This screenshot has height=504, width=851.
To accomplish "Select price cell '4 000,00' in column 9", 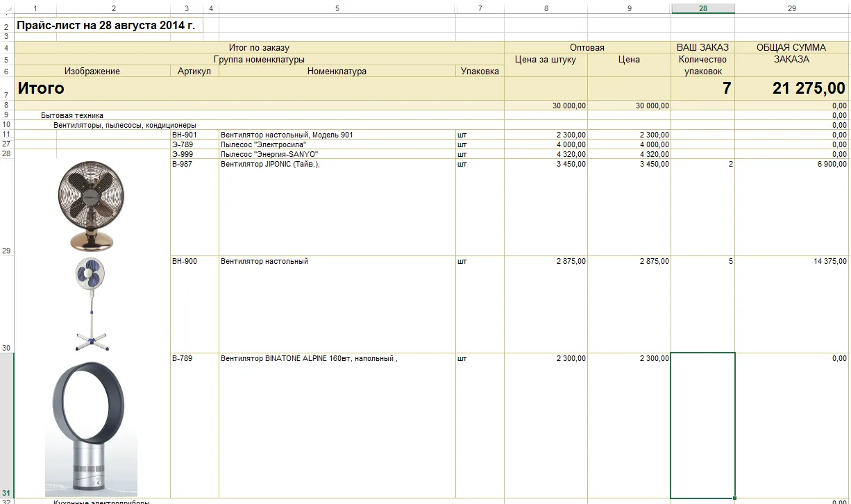I will pyautogui.click(x=630, y=144).
